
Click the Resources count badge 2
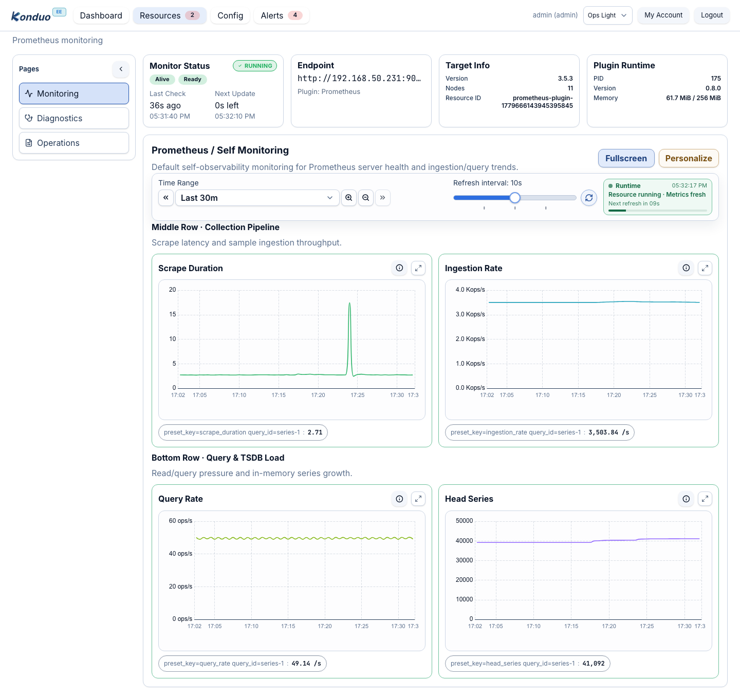(x=192, y=15)
